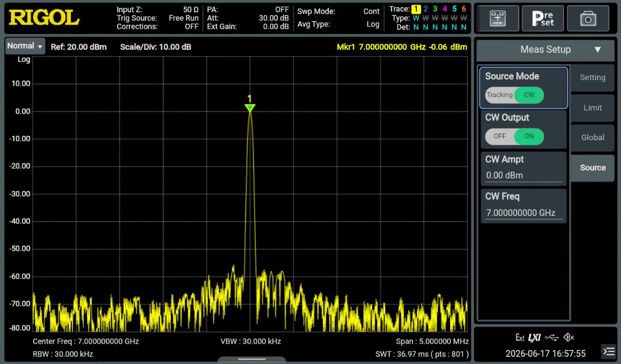The image size is (621, 364).
Task: Select trace 4 indicator
Action: 444,9
